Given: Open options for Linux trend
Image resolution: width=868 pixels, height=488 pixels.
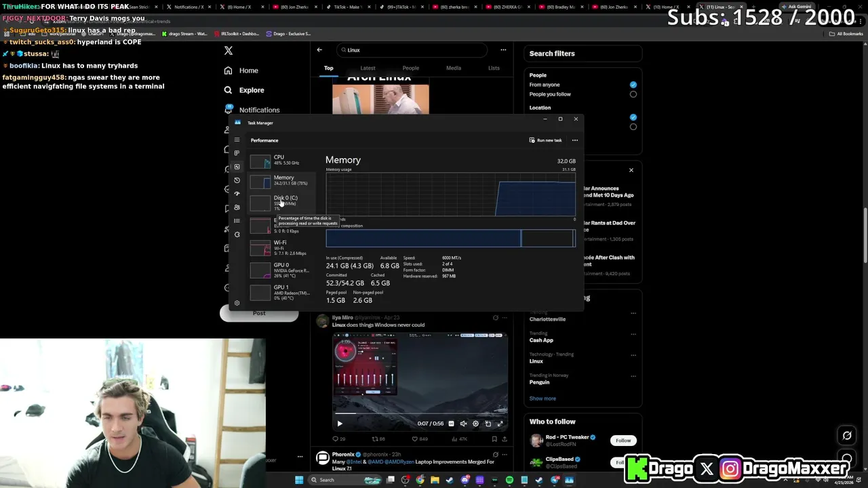Looking at the screenshot, I should click(x=633, y=355).
